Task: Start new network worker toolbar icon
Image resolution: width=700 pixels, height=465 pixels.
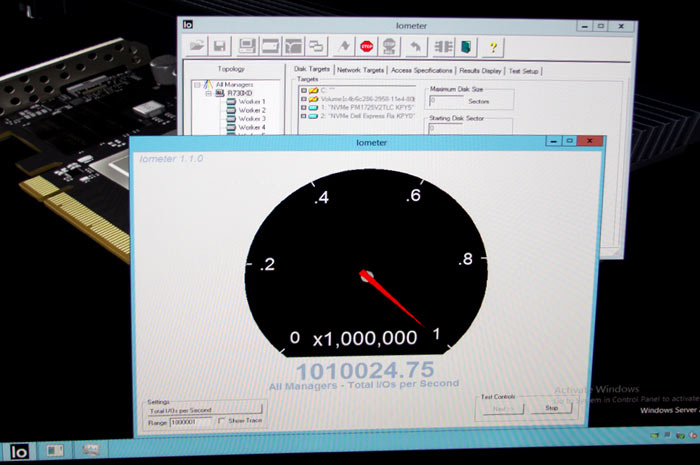Action: coord(293,46)
